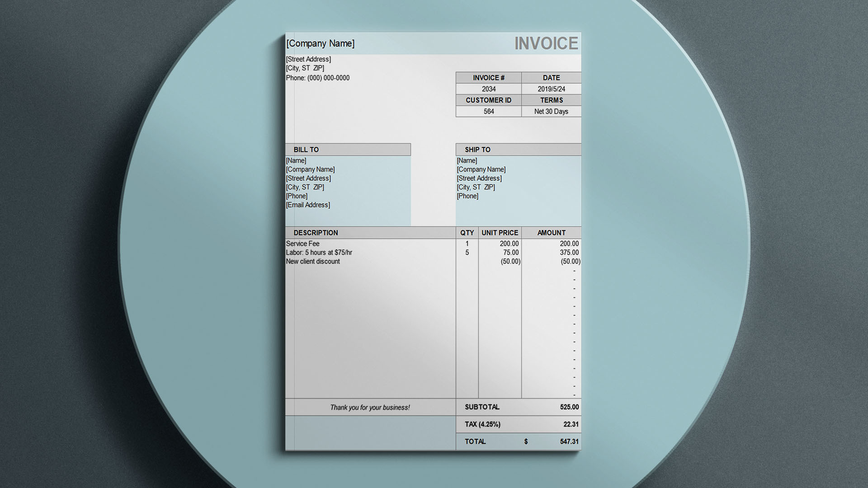Select the subtotal value 525.00
868x488 pixels.
tap(569, 407)
